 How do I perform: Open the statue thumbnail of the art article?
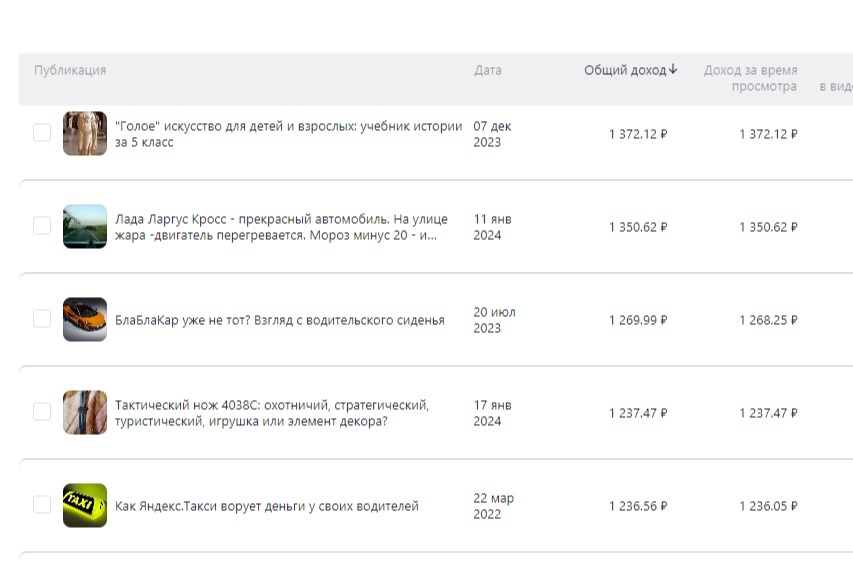85,133
